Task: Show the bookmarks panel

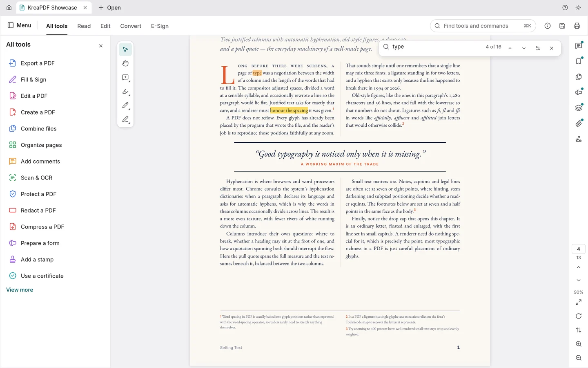Action: (x=579, y=61)
